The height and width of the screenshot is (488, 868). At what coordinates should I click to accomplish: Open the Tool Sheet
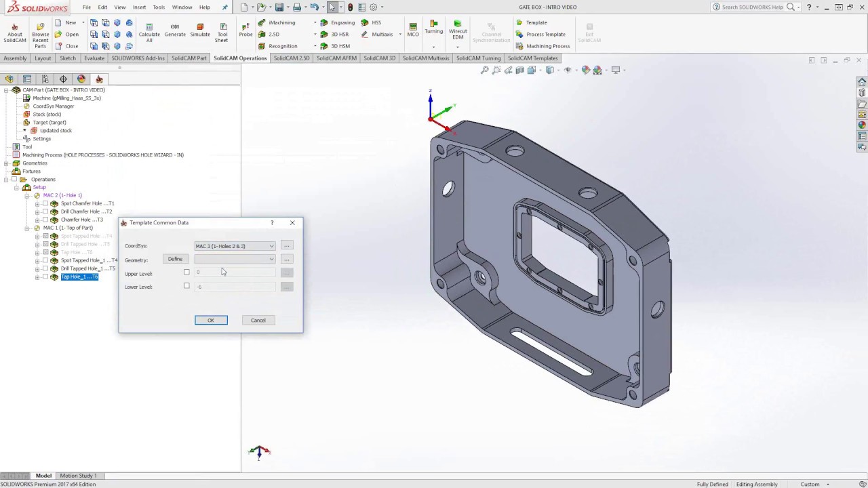[x=222, y=33]
